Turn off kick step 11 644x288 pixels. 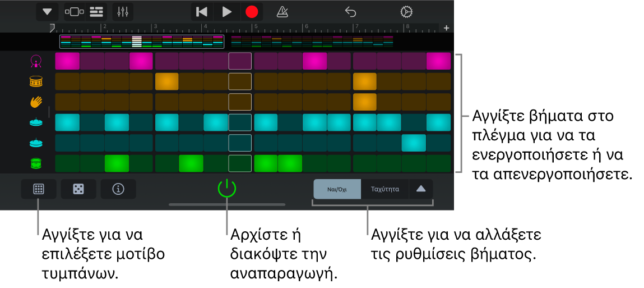[x=314, y=61]
